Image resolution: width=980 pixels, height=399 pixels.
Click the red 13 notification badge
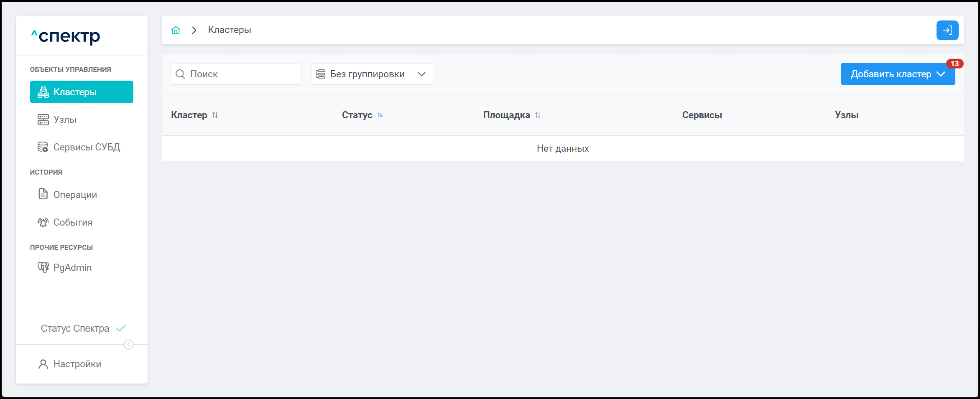click(x=954, y=64)
